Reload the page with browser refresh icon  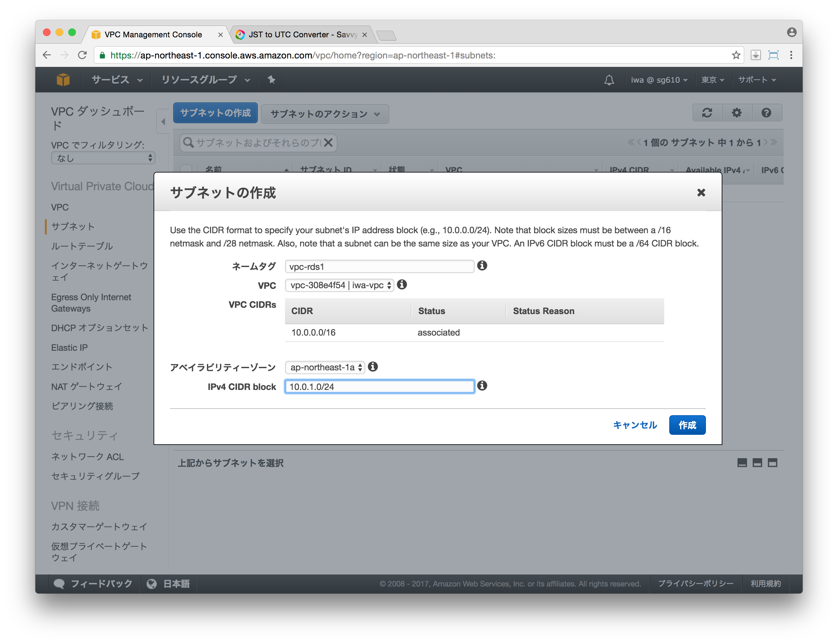click(x=82, y=55)
